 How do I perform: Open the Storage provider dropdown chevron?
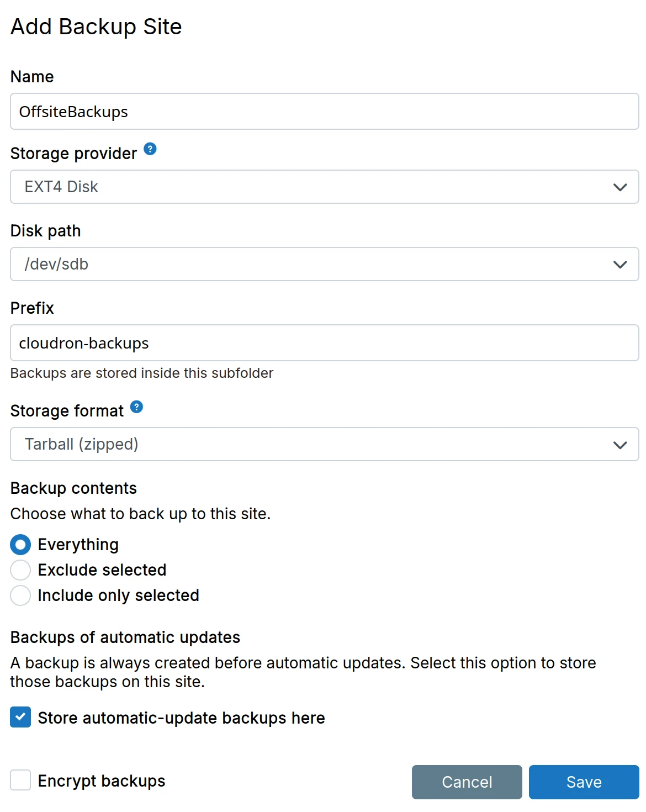(x=620, y=187)
